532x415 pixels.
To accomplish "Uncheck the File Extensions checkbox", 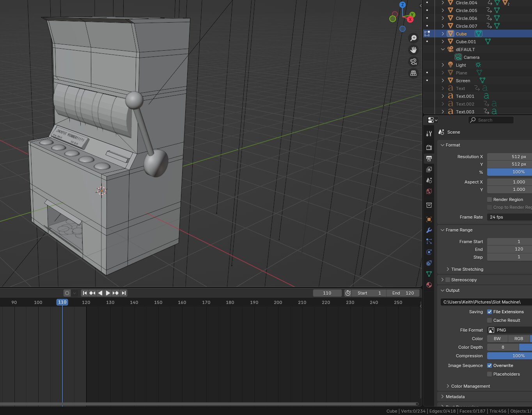I will 489,312.
